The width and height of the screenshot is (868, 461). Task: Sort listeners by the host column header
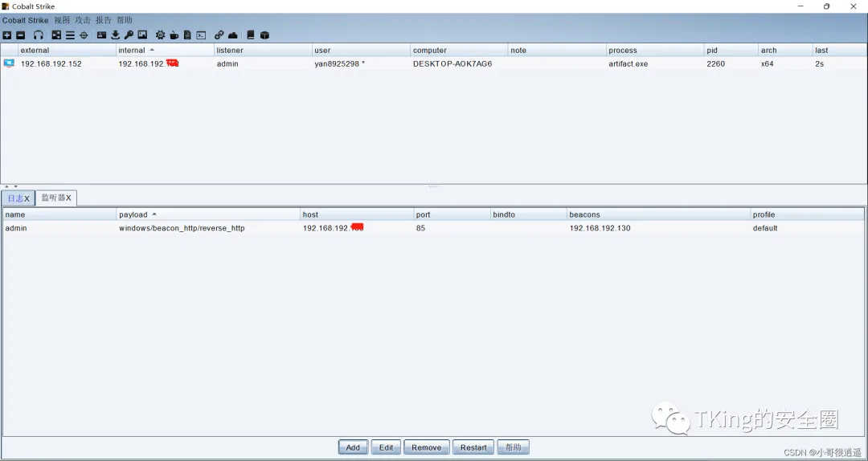click(357, 214)
